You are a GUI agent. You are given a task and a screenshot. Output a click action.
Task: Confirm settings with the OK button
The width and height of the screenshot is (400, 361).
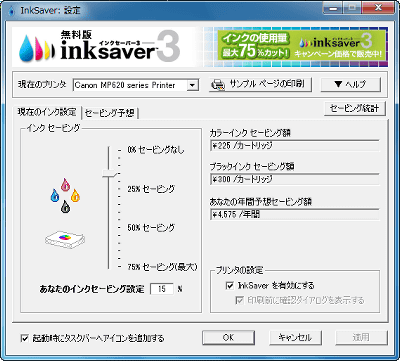point(228,337)
